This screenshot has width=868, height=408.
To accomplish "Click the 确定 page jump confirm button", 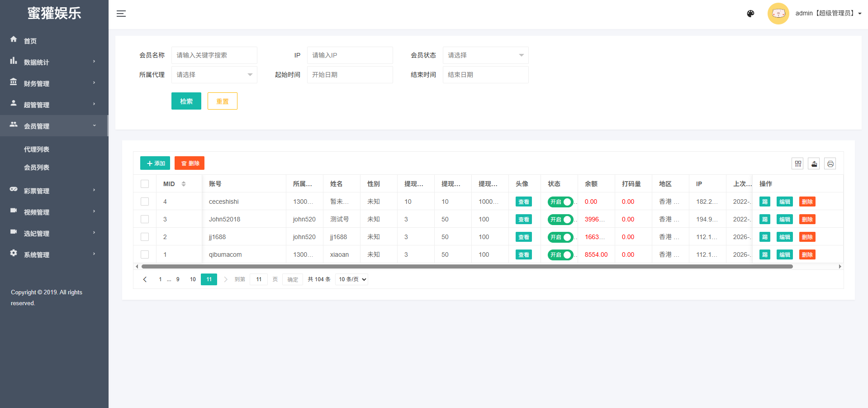I will click(293, 279).
